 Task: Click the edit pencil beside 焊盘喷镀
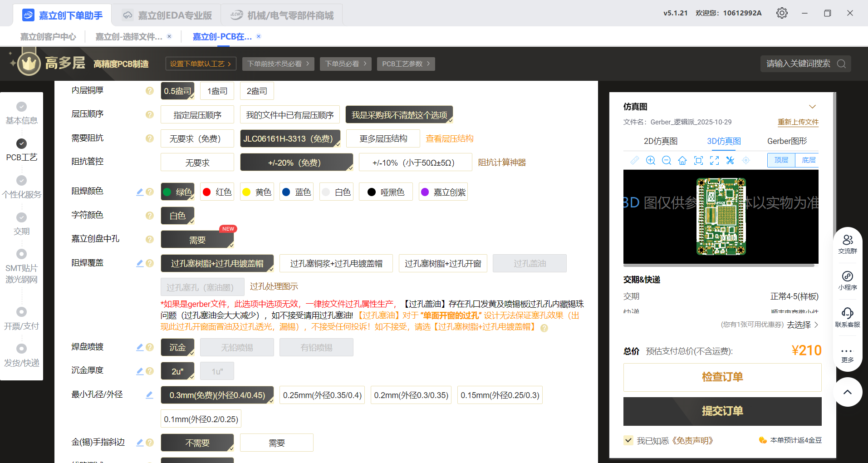[140, 347]
